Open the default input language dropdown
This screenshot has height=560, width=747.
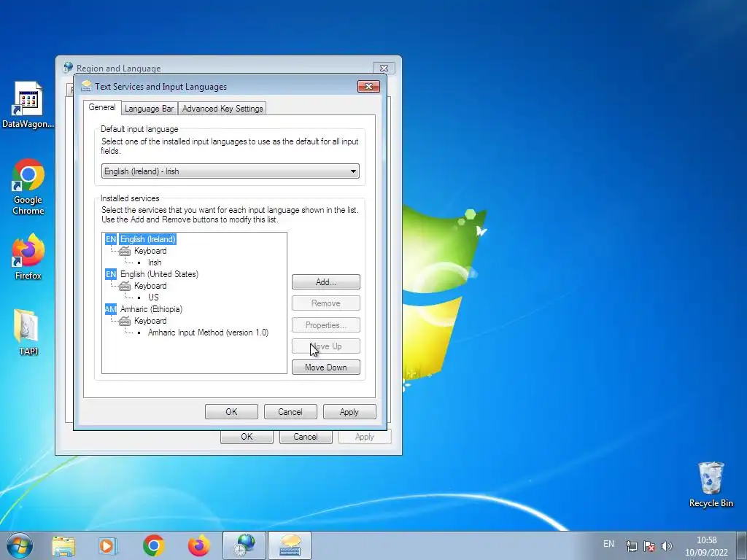click(230, 171)
